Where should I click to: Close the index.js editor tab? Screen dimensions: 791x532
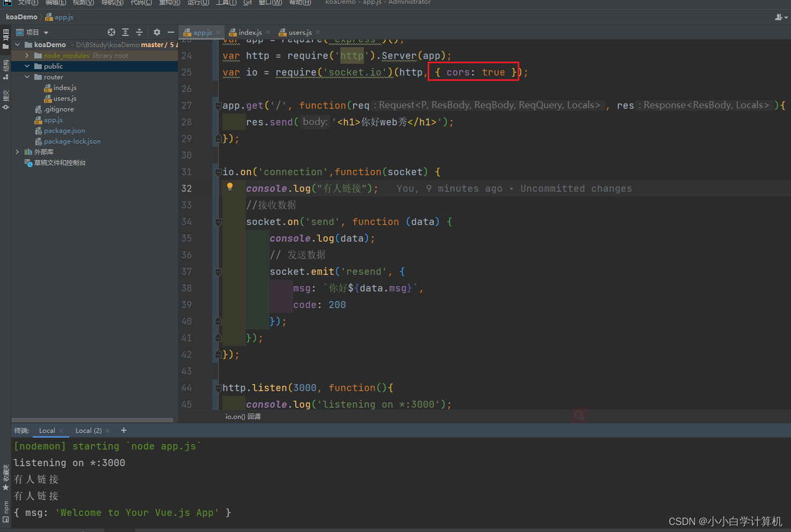(268, 33)
